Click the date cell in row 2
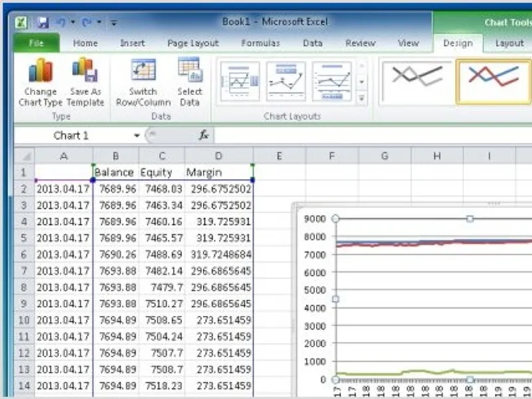This screenshot has height=399, width=532. pyautogui.click(x=63, y=189)
